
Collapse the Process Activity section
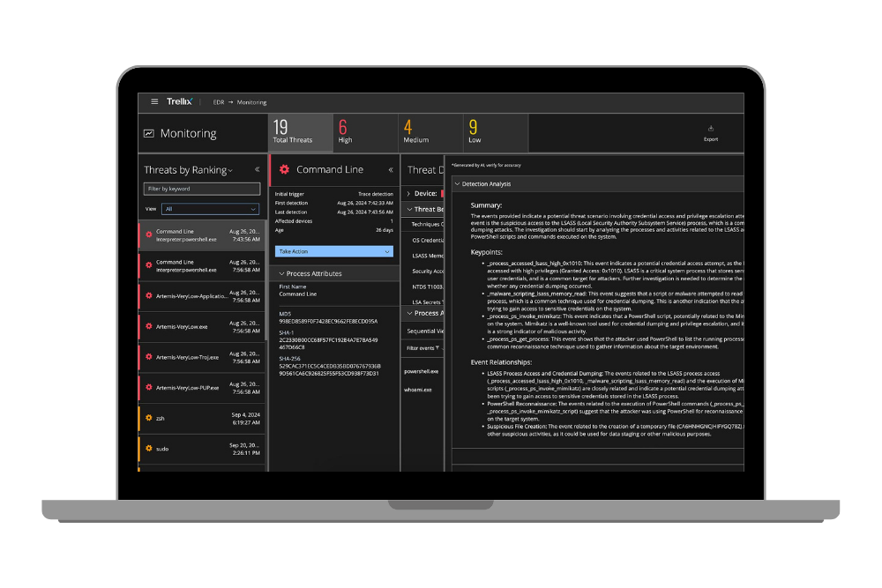(409, 313)
